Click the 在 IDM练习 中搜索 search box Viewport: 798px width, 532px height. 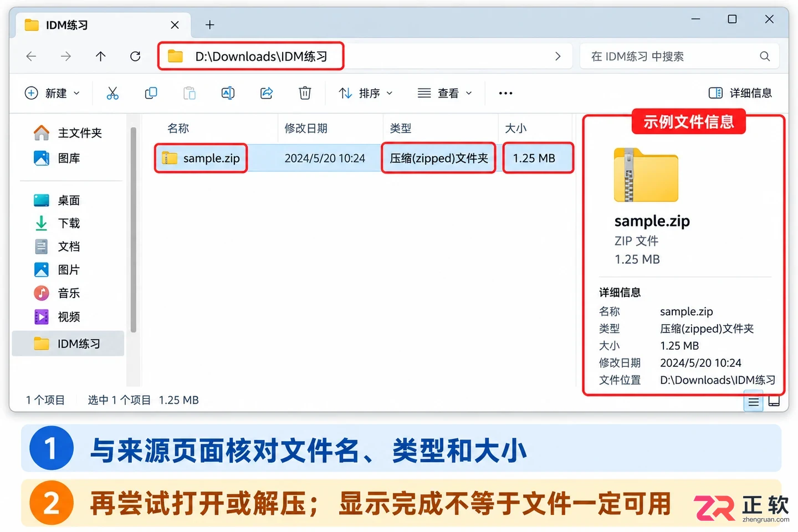coord(679,56)
